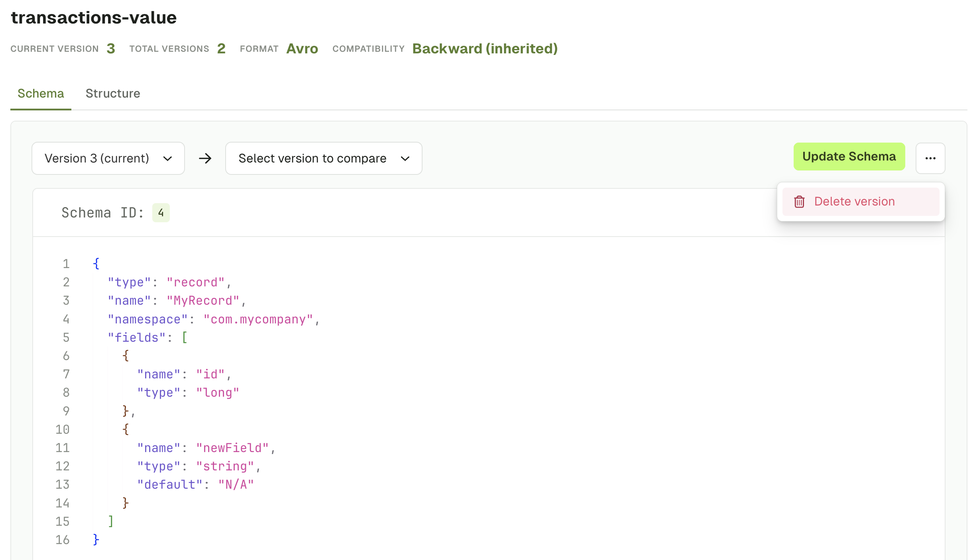Click the trash icon beside Delete version

click(x=799, y=202)
